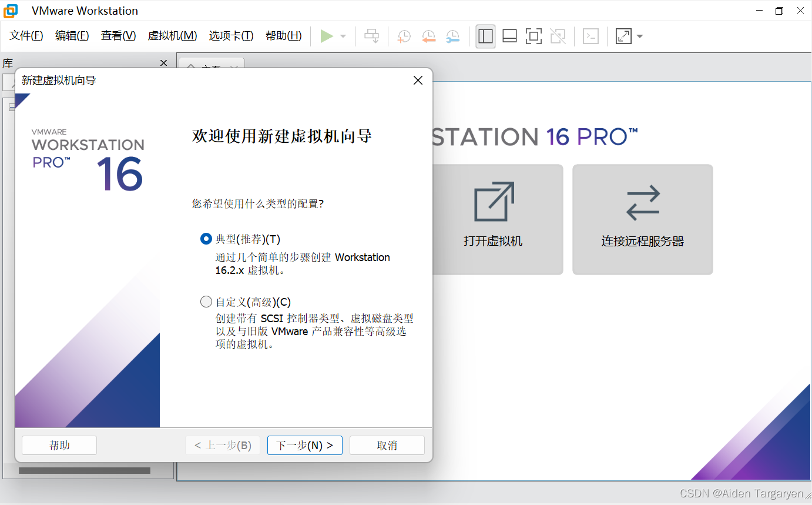Click the green power-on play icon

point(327,36)
